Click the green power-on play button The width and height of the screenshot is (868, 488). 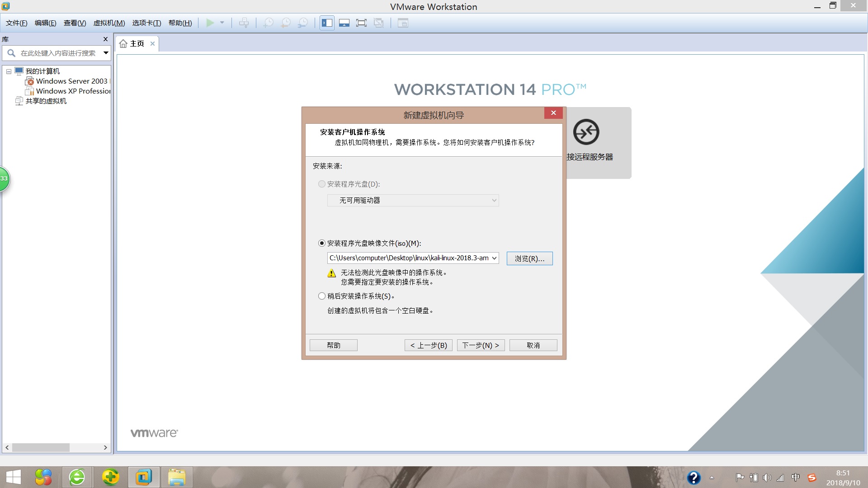point(210,23)
